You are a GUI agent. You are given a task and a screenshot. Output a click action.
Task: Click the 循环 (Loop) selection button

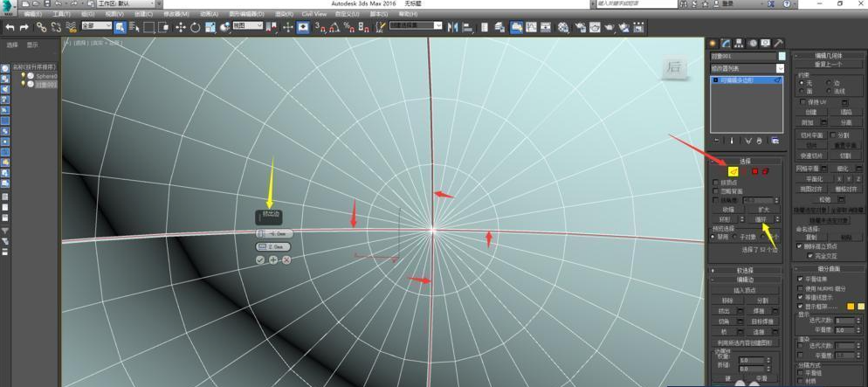click(761, 219)
